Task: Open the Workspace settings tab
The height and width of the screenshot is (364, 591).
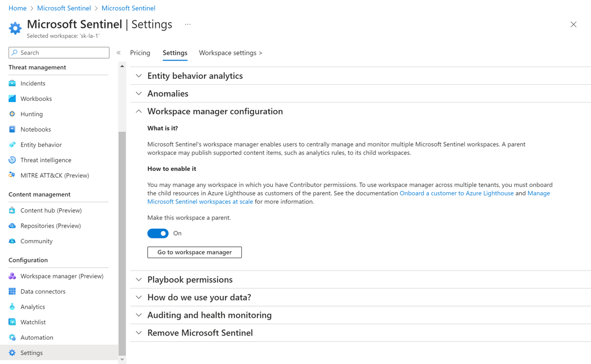Action: pos(230,53)
